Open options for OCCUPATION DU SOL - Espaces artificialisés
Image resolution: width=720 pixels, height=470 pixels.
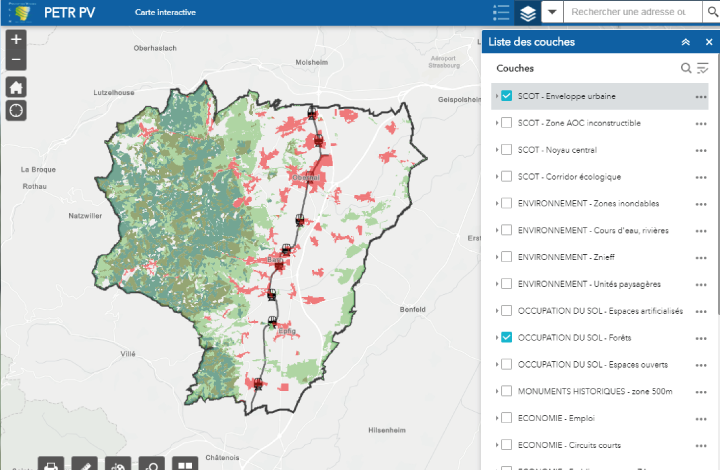click(x=701, y=312)
